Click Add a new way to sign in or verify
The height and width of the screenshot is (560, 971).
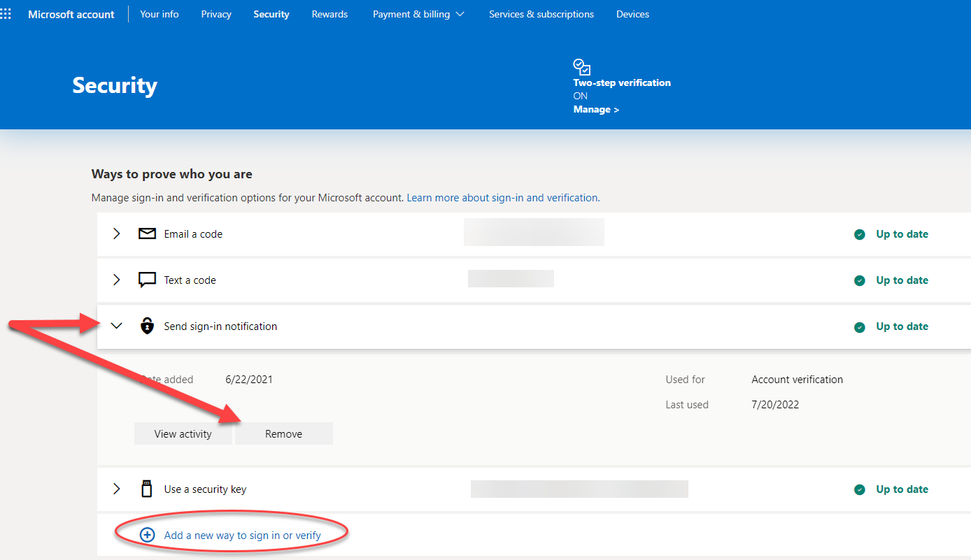pos(242,536)
